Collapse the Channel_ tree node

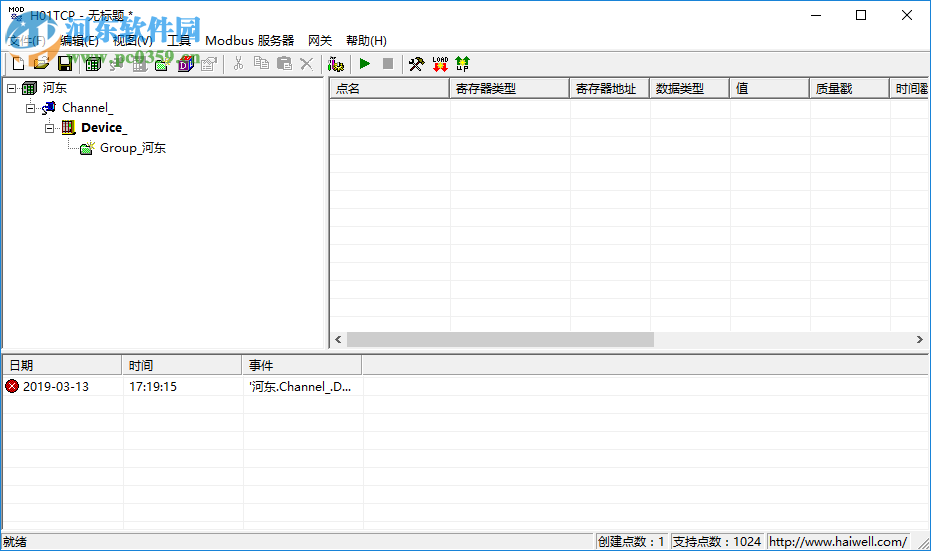click(x=30, y=108)
